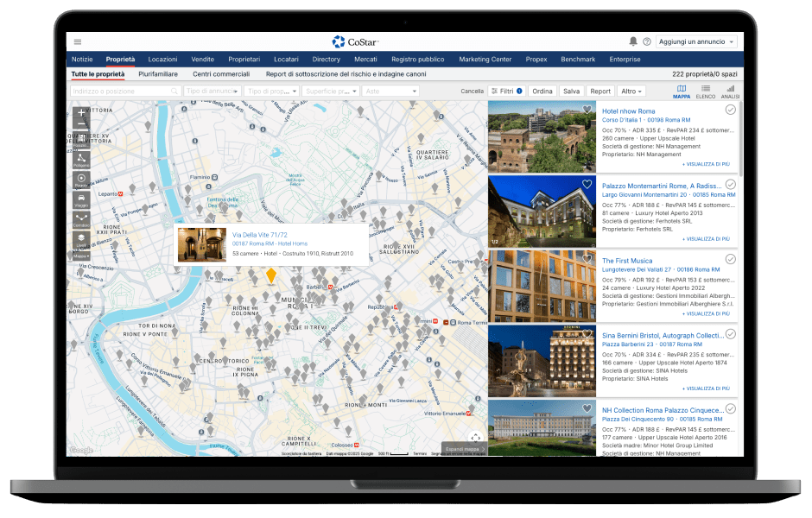Select the Raggio radius tool
Image resolution: width=812 pixels, height=518 pixels.
[x=81, y=180]
